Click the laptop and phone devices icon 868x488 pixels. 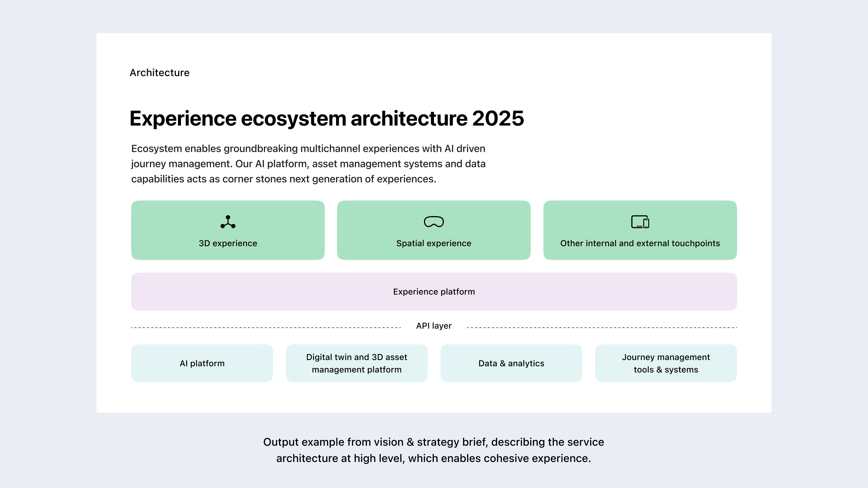click(640, 222)
